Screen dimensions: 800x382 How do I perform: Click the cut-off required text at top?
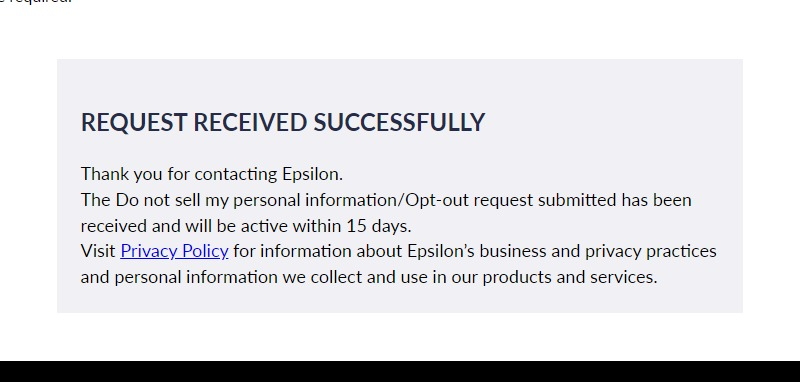click(36, 2)
